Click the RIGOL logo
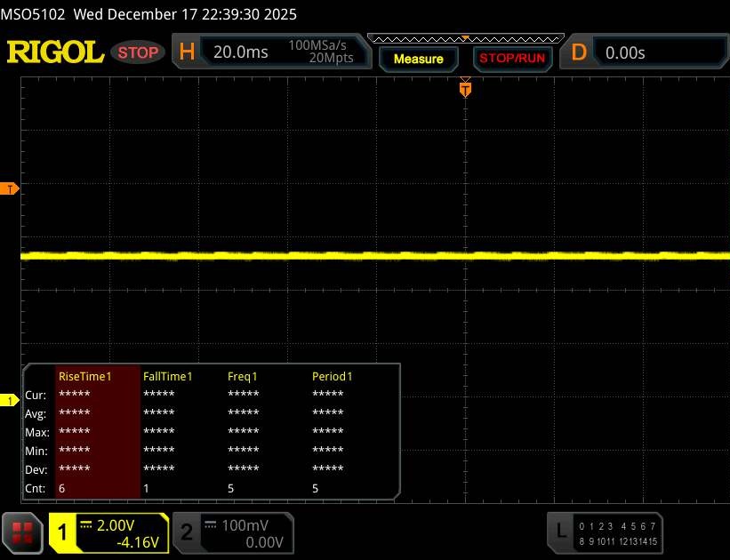 55,52
